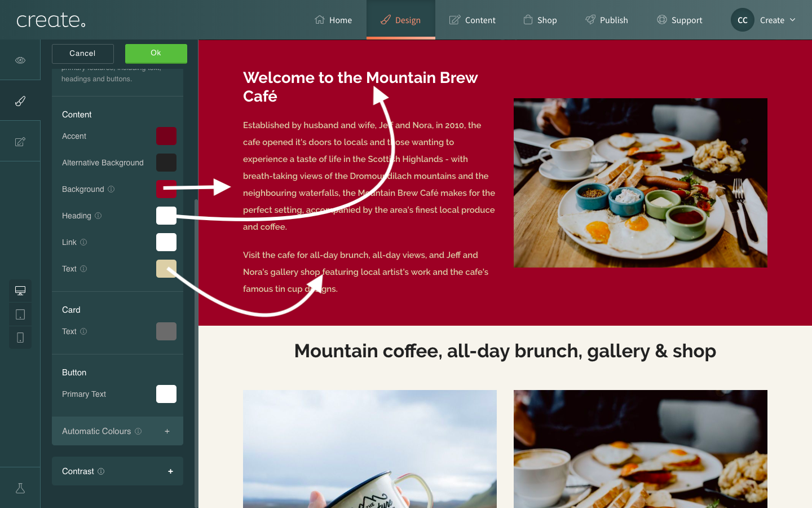Screen dimensions: 812x508
Task: Open the Create account dropdown
Action: (x=764, y=20)
